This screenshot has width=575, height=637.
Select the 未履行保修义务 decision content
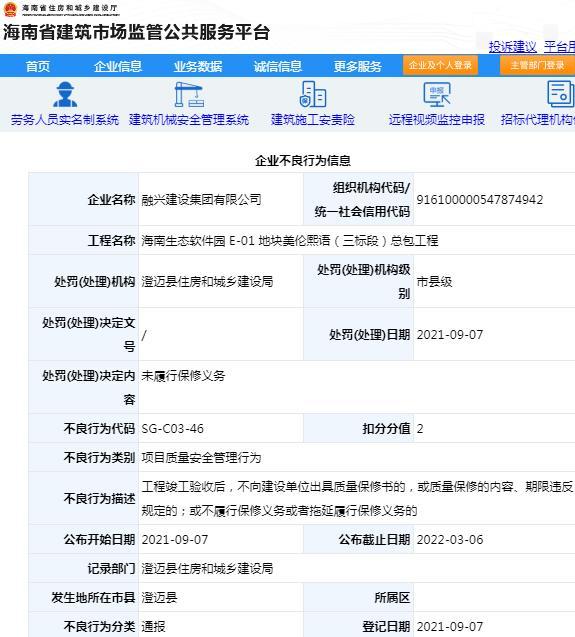click(183, 375)
